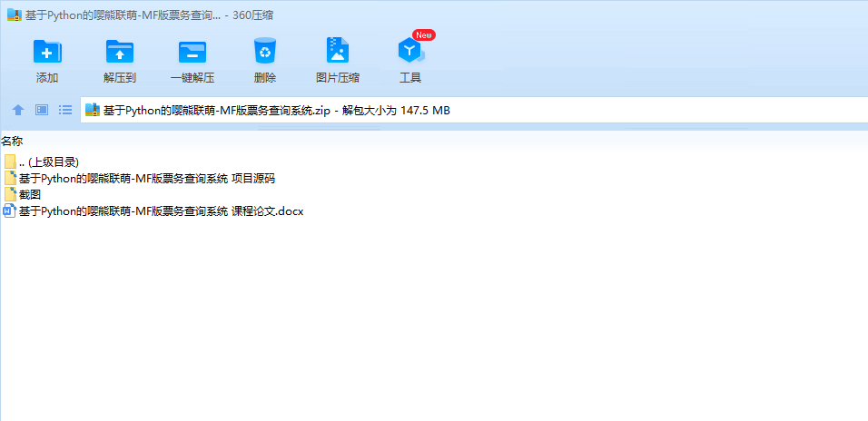
Task: Select the .. (上级目录) parent folder row
Action: coord(42,162)
